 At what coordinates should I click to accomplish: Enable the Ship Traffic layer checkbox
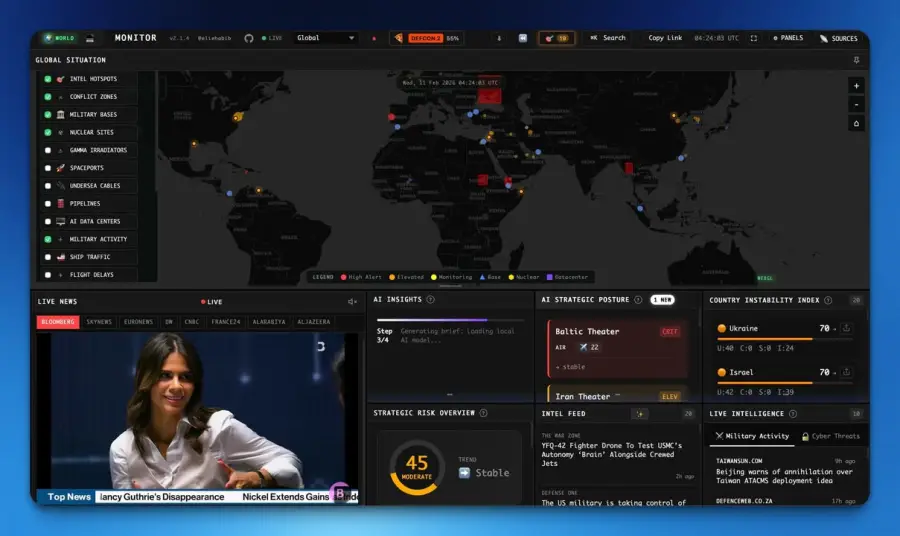pos(48,257)
